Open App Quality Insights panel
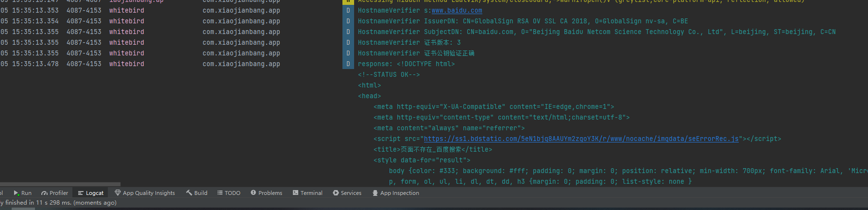The width and height of the screenshot is (868, 210). (145, 193)
